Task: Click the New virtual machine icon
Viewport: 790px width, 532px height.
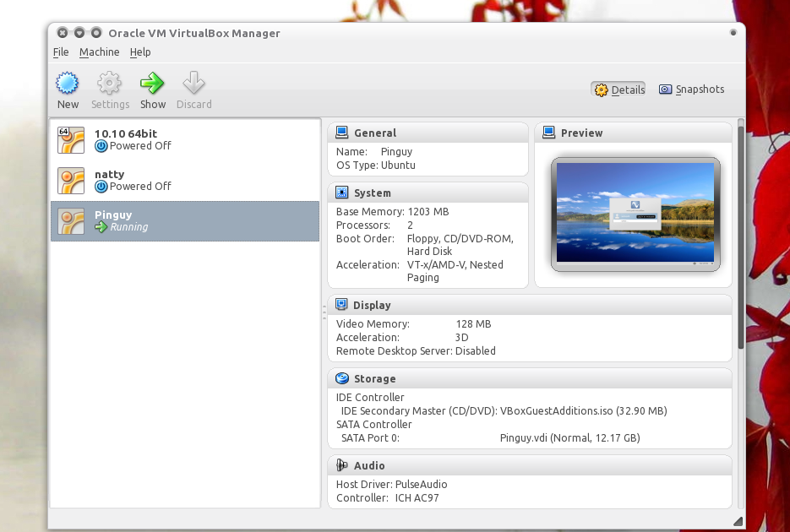Action: coord(67,83)
